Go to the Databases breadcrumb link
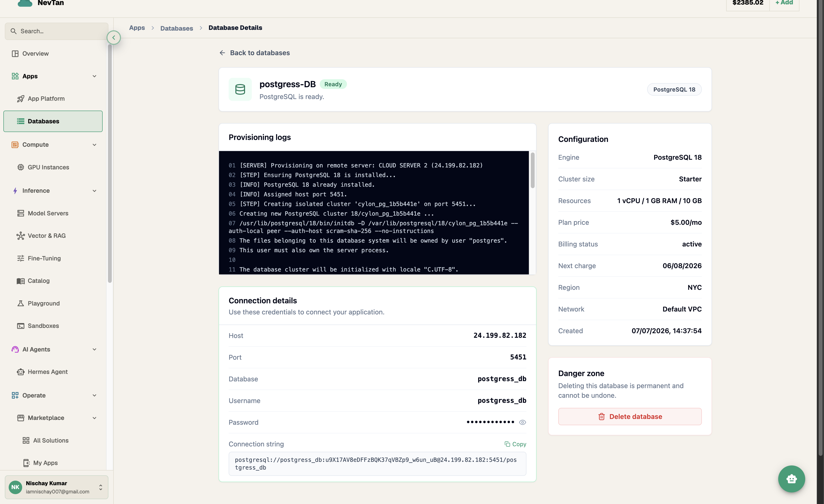This screenshot has height=504, width=824. (177, 28)
